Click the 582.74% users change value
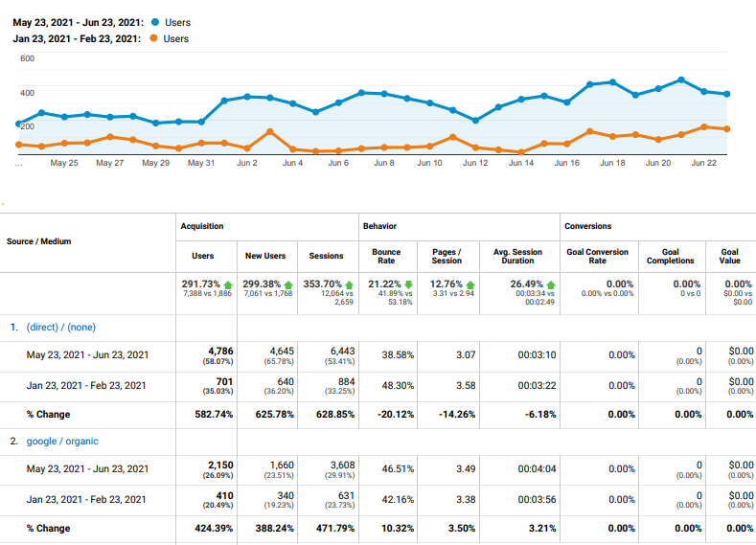Image resolution: width=756 pixels, height=545 pixels. pos(214,415)
